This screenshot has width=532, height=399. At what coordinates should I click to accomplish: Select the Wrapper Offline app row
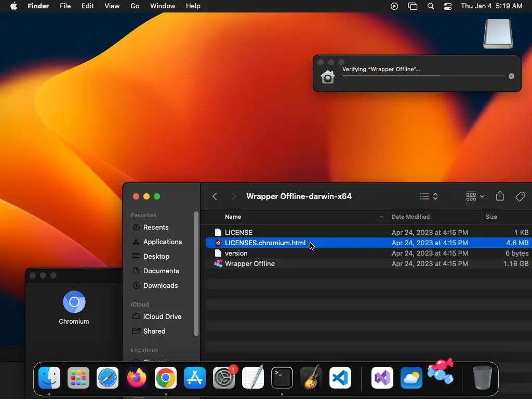[x=368, y=263]
